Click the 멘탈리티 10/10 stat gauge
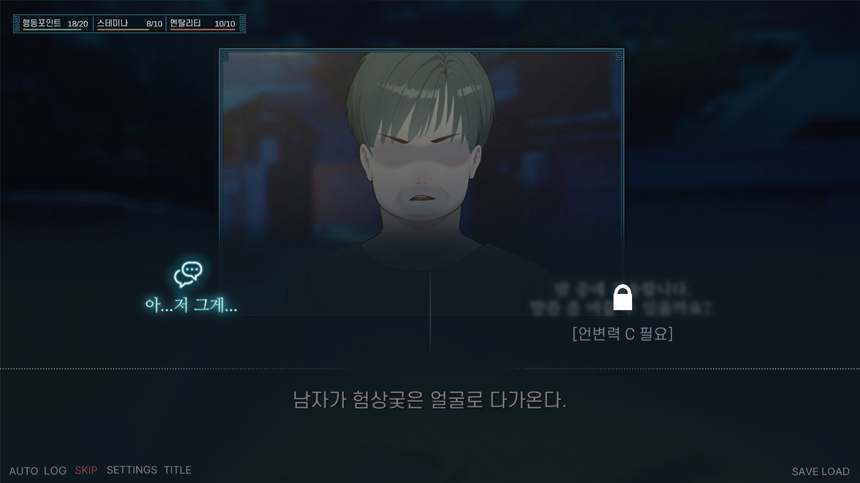 point(202,24)
